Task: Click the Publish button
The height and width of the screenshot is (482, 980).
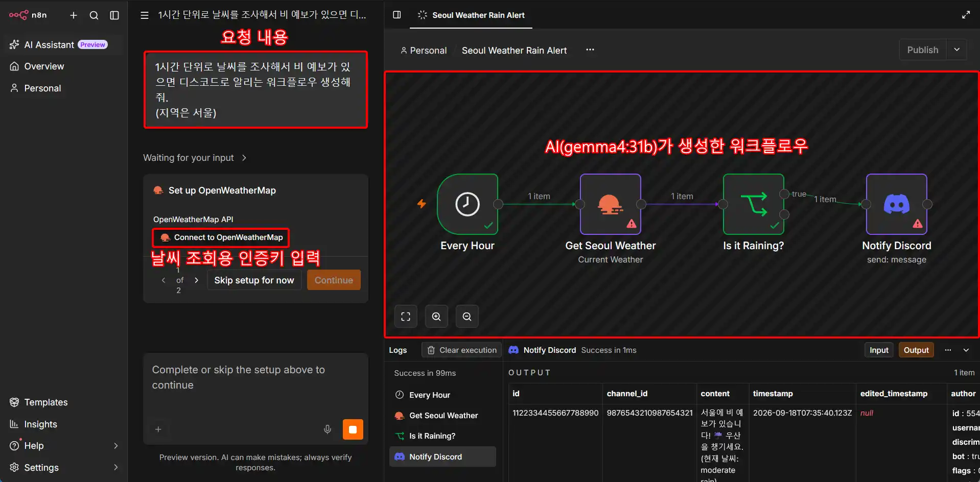Action: pos(923,50)
